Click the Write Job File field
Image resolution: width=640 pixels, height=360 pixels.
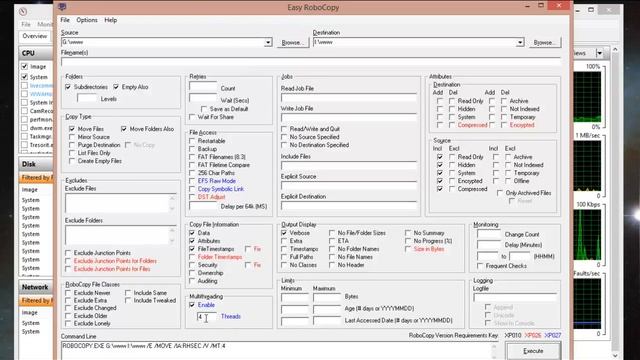pyautogui.click(x=349, y=118)
